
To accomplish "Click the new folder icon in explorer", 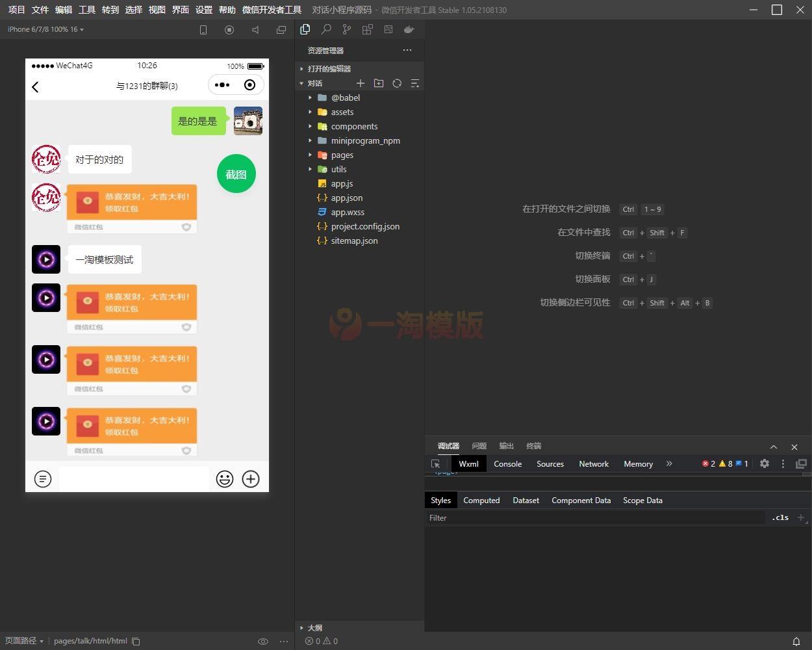I will (379, 83).
